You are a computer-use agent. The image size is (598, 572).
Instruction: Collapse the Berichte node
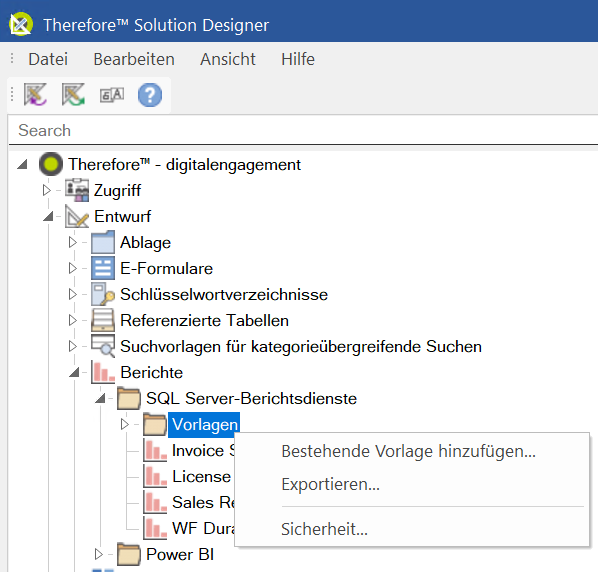(x=74, y=372)
